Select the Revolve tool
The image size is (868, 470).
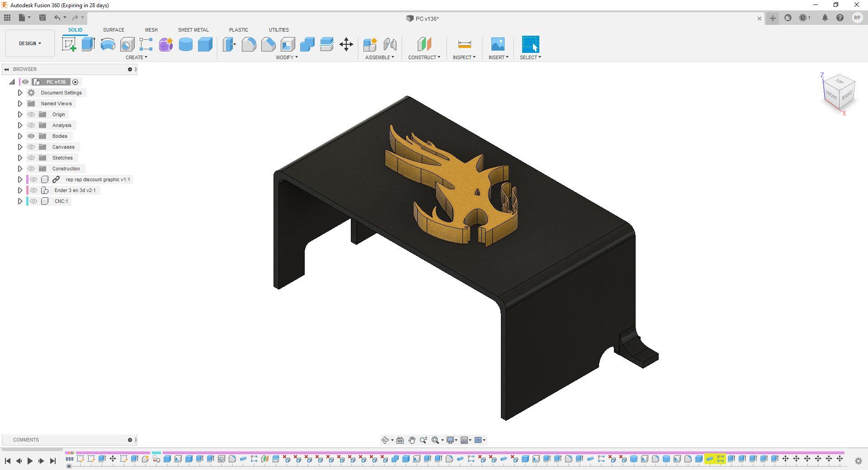(108, 44)
